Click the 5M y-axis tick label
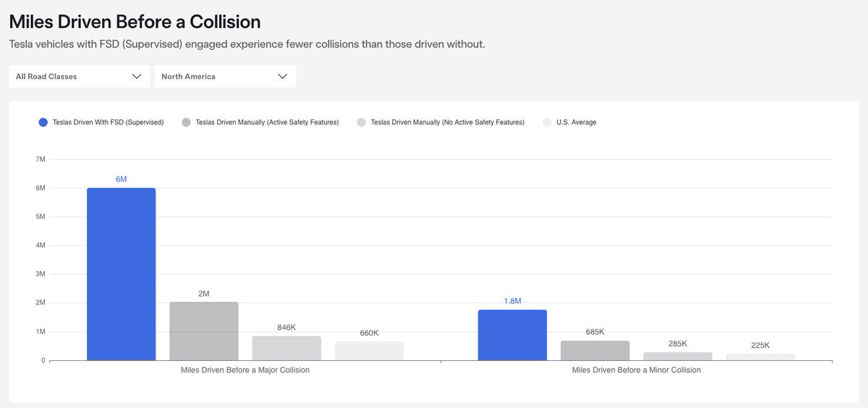868x408 pixels. pyautogui.click(x=40, y=216)
